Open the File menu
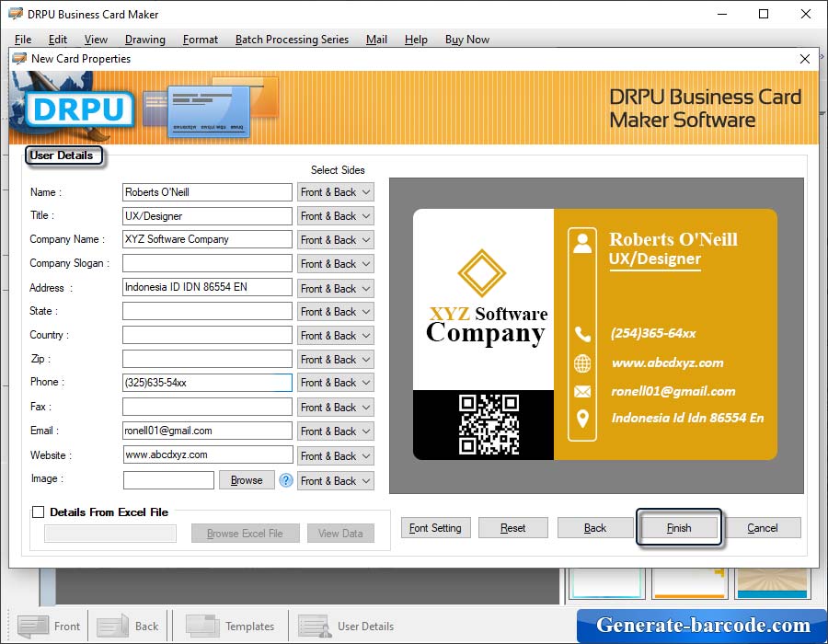Screen dimensions: 828x644 coord(23,40)
